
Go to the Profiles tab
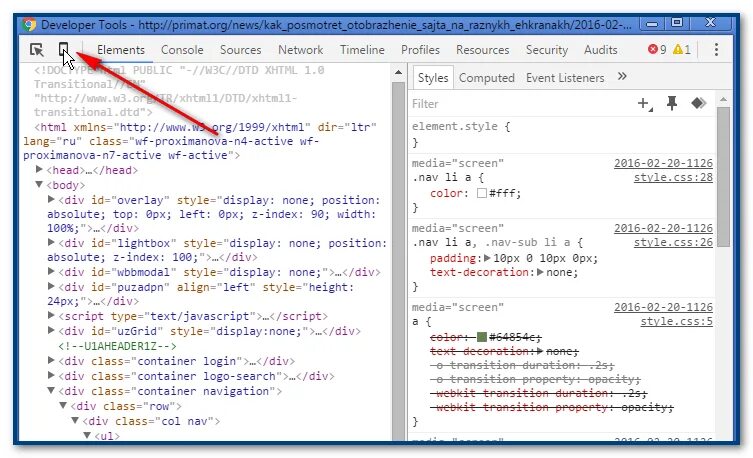(420, 50)
